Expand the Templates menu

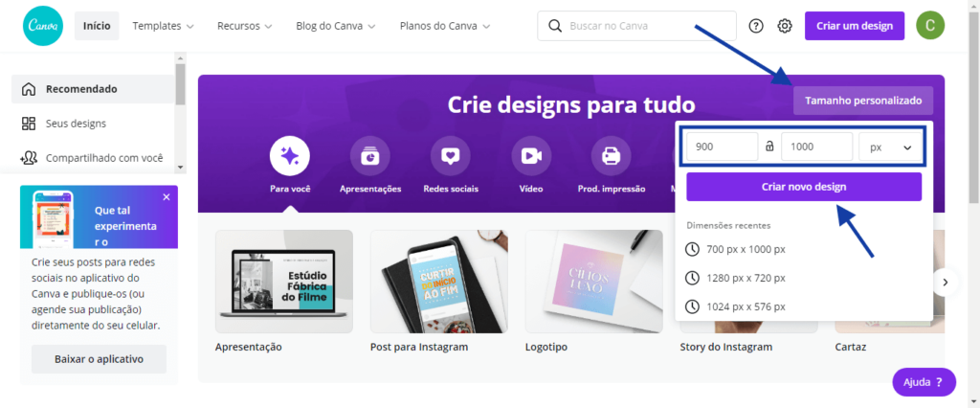point(163,26)
